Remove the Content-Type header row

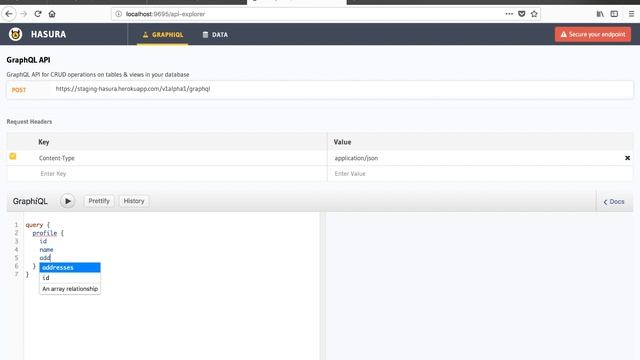(x=627, y=158)
